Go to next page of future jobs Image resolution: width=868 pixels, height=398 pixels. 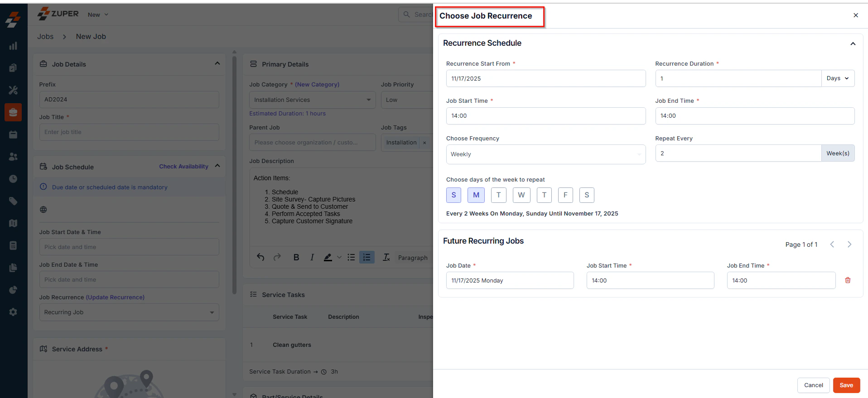[849, 245]
